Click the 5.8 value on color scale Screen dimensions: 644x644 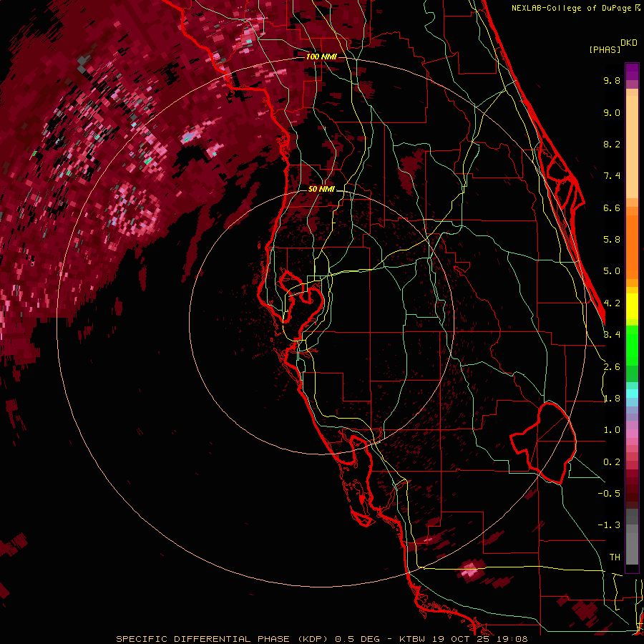click(612, 240)
